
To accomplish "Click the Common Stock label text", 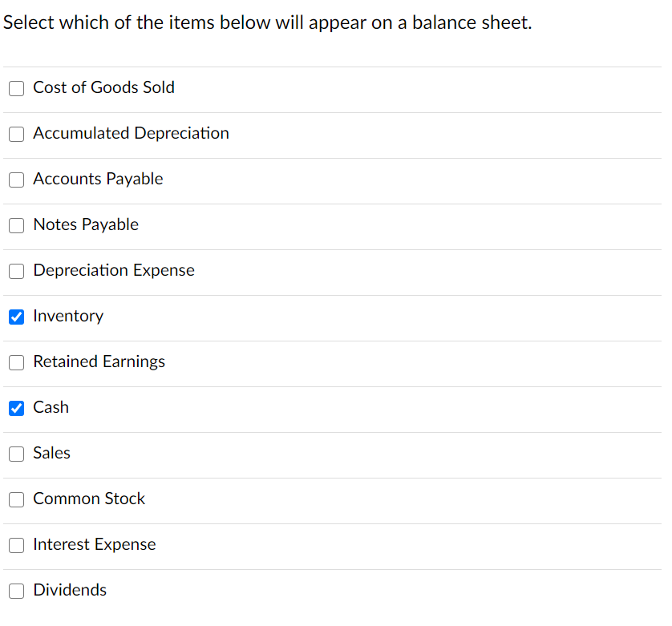I will (89, 499).
